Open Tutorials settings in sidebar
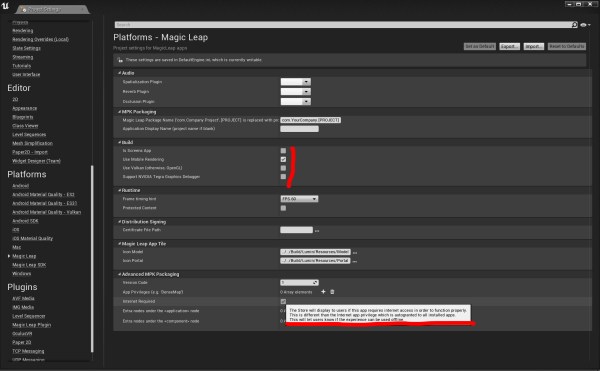 point(21,66)
